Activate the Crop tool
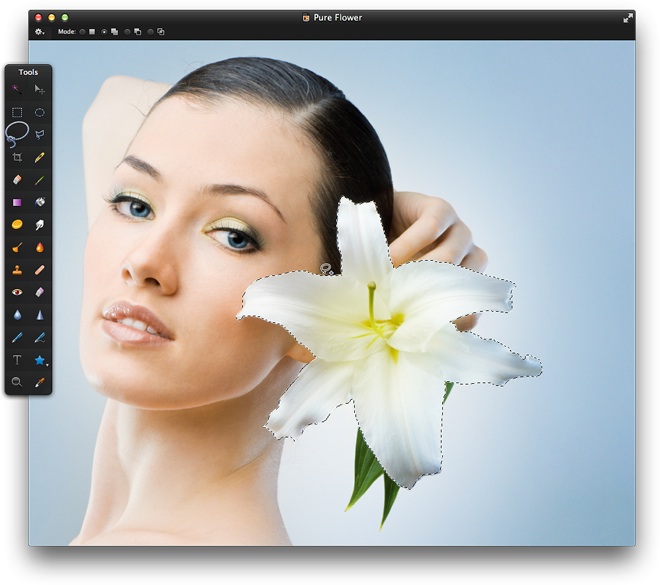660x585 pixels. point(17,157)
